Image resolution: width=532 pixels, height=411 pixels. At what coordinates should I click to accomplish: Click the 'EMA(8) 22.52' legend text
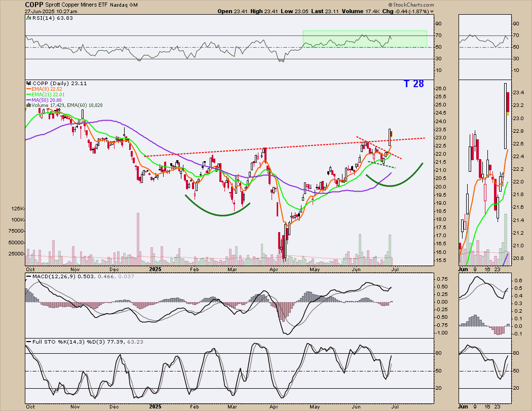click(47, 89)
